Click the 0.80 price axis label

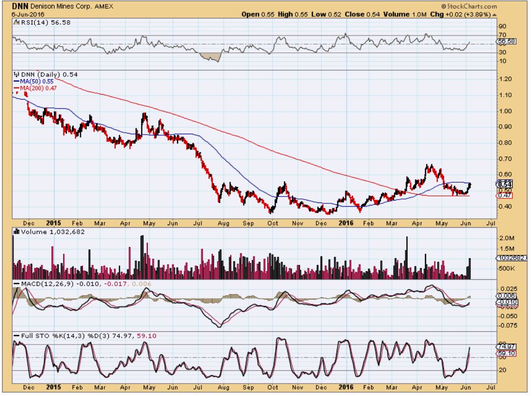(x=505, y=143)
